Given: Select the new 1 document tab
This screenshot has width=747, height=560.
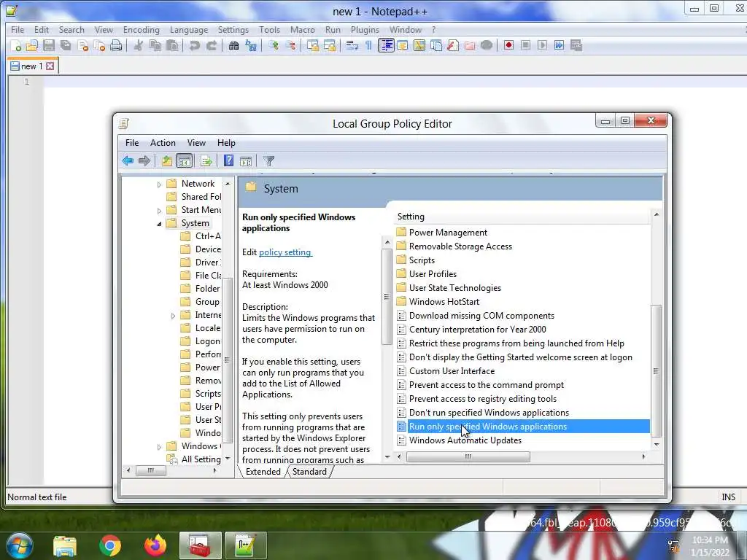Looking at the screenshot, I should pos(32,66).
